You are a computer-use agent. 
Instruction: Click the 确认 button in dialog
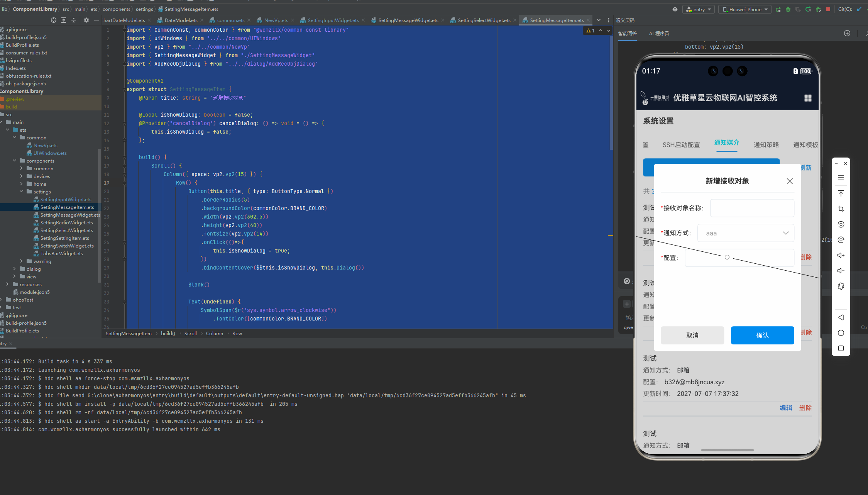762,335
